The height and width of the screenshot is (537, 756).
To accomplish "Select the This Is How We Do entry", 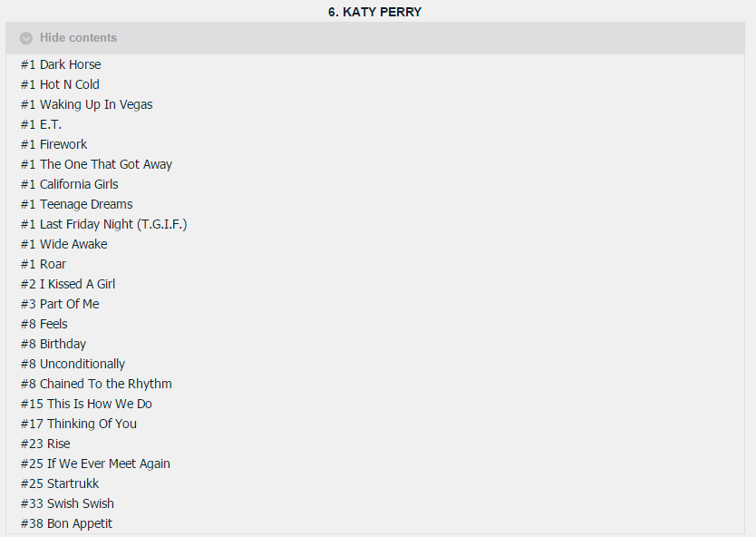I will click(86, 404).
